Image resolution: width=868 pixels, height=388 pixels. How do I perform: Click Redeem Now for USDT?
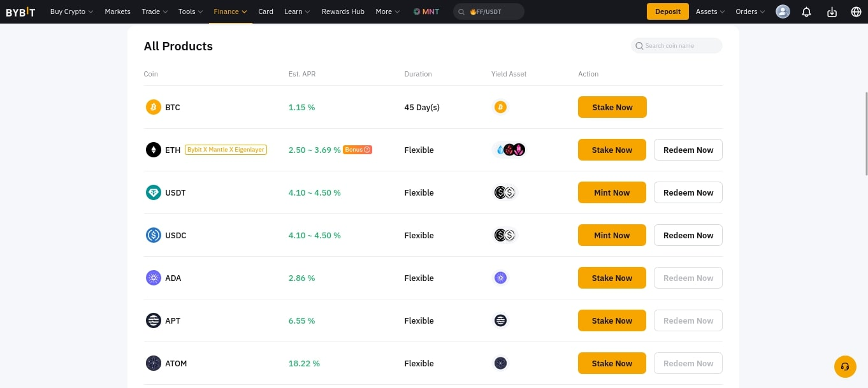[688, 192]
